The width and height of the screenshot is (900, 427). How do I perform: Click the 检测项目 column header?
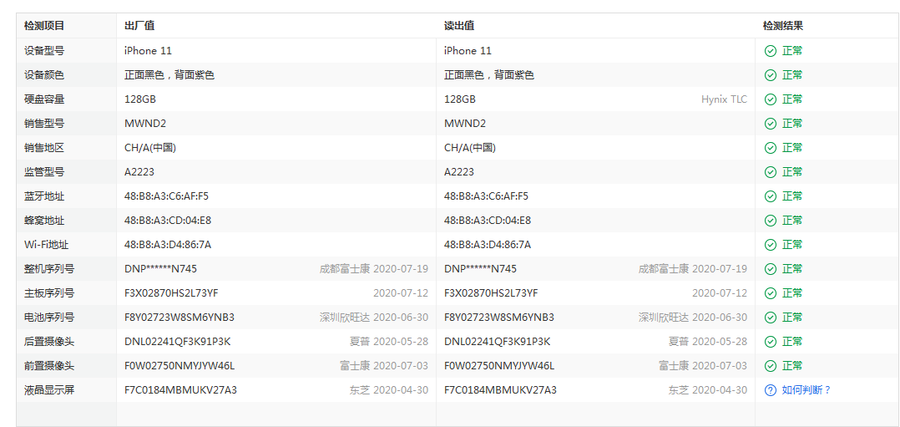(x=44, y=26)
